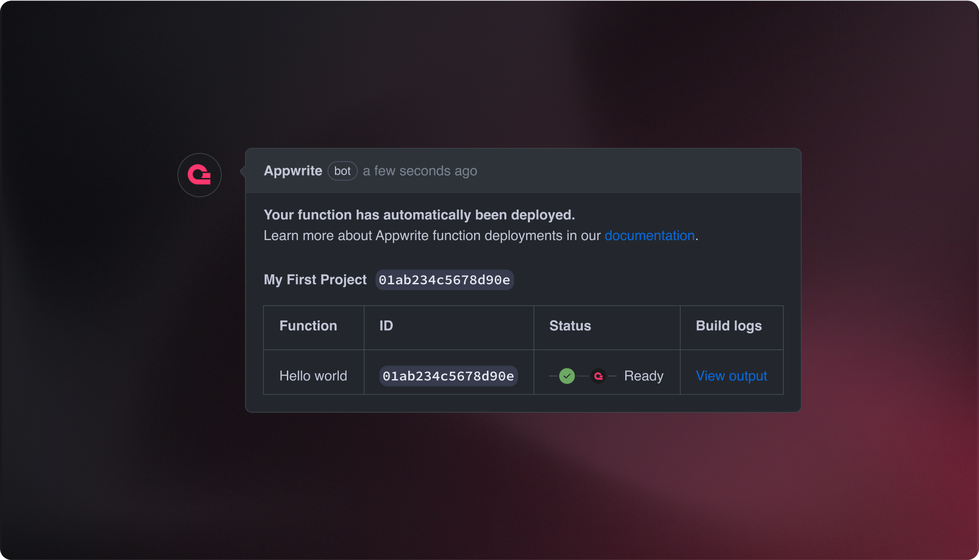Click the Ready status text
The image size is (979, 560).
(x=644, y=376)
